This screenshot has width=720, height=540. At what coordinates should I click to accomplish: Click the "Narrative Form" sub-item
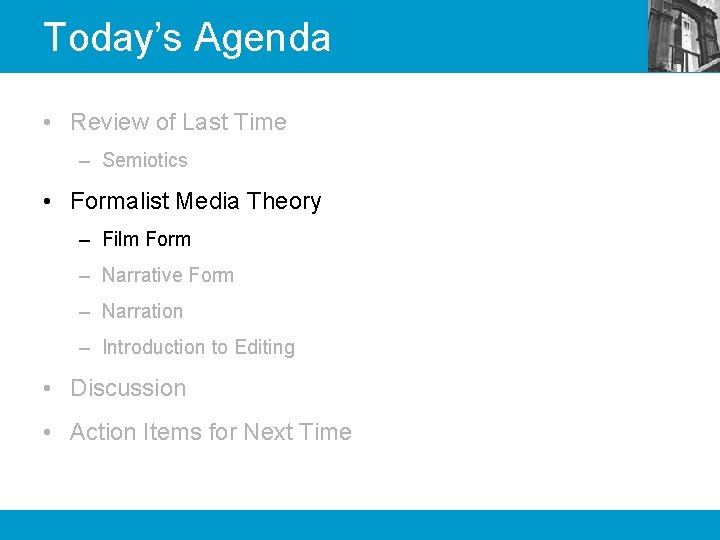pyautogui.click(x=168, y=275)
